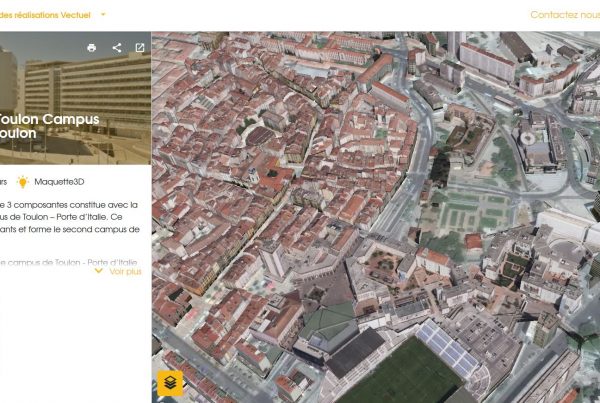Follow the Contactez nous link
The image size is (600, 403).
[564, 15]
